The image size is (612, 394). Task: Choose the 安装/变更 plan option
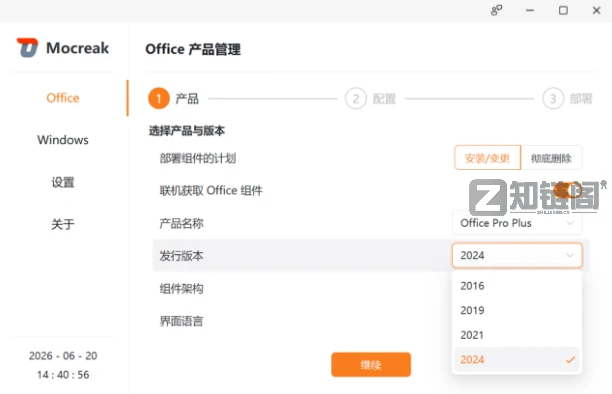(x=487, y=158)
